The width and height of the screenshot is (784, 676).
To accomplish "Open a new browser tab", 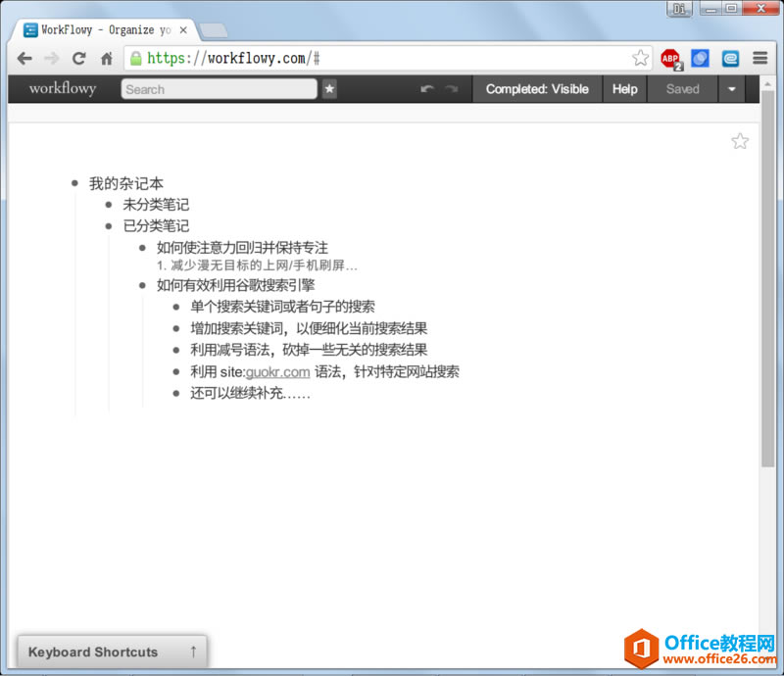I will tap(214, 30).
